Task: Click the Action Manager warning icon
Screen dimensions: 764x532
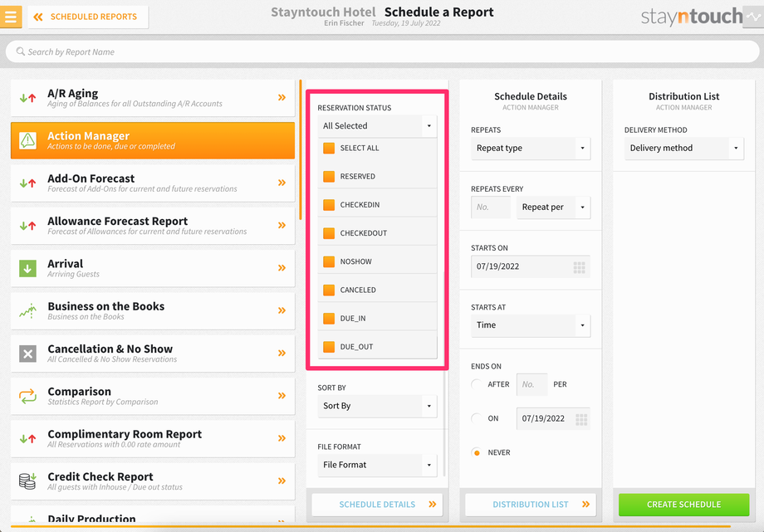Action: click(27, 140)
